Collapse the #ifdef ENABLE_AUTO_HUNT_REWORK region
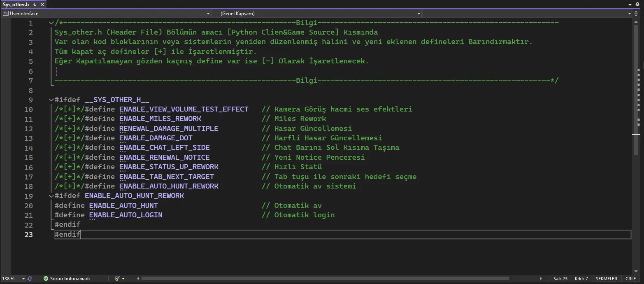Viewport: 644px width, 284px height. [x=51, y=196]
